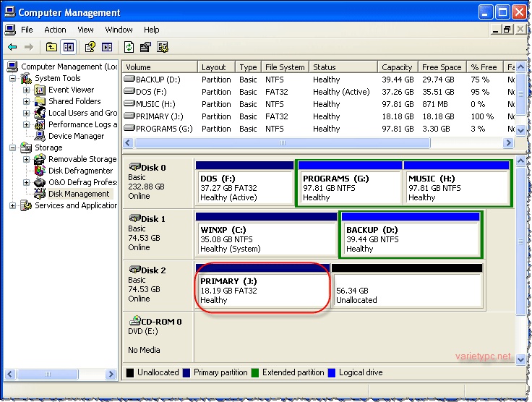Sort by the Capacity column header
Screen dimensions: 532x402
pos(398,67)
